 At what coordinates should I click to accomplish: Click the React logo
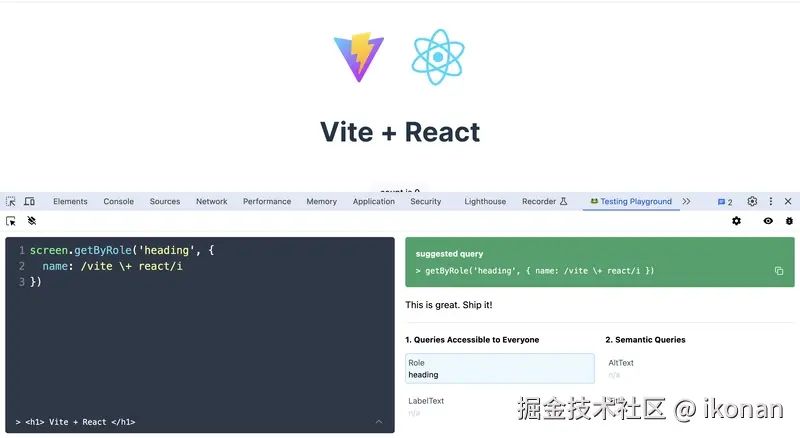pyautogui.click(x=438, y=57)
